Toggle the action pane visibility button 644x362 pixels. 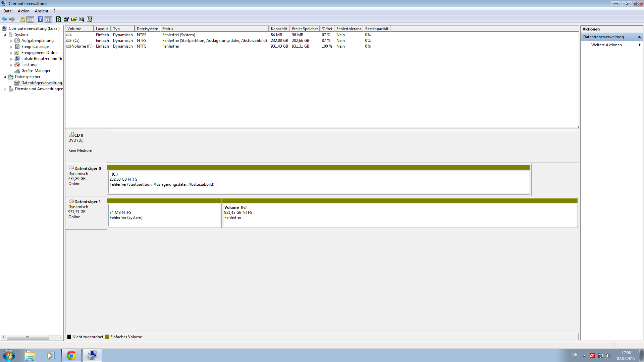tap(49, 19)
